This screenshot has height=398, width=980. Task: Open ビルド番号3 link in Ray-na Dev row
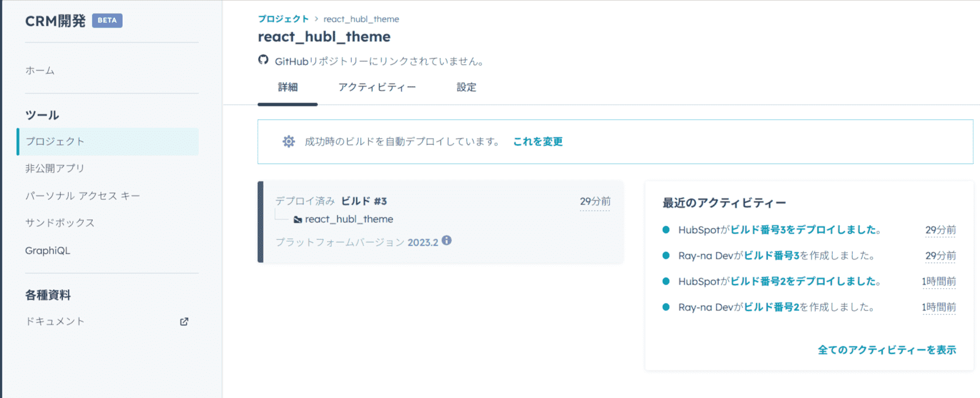click(772, 255)
